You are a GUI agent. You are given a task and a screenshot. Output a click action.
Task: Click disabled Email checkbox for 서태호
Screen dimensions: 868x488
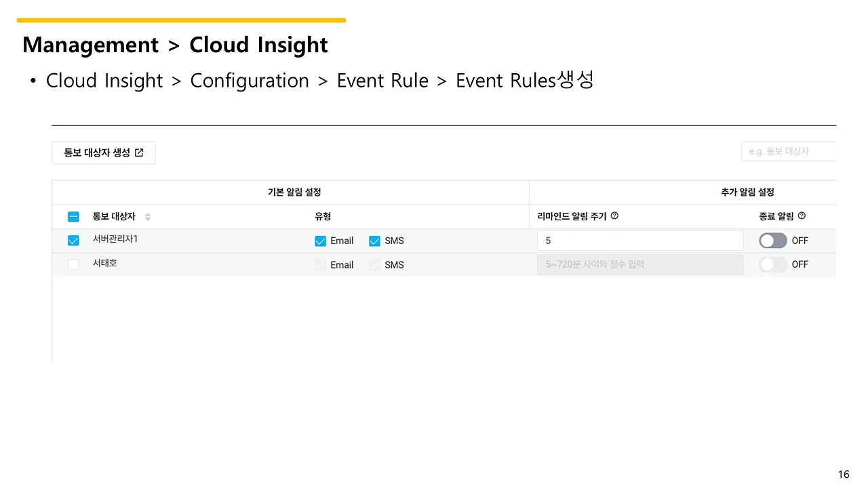pyautogui.click(x=321, y=265)
